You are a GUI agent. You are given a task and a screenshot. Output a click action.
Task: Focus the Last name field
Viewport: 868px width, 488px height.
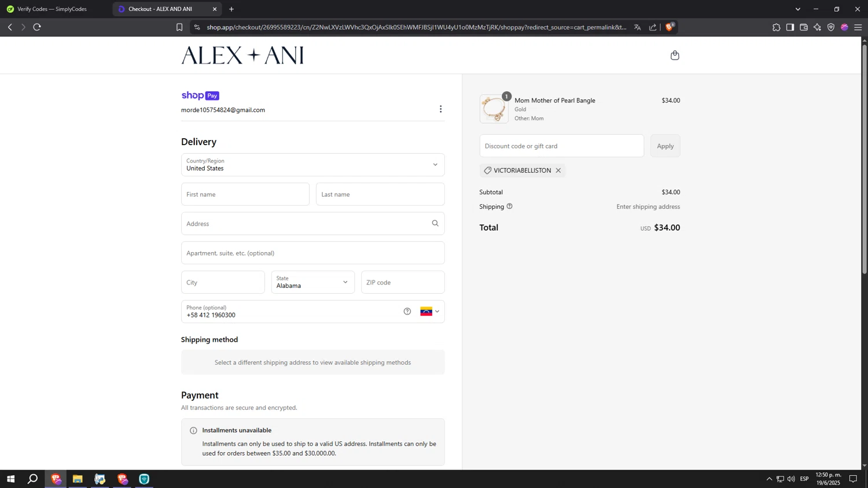pos(380,194)
